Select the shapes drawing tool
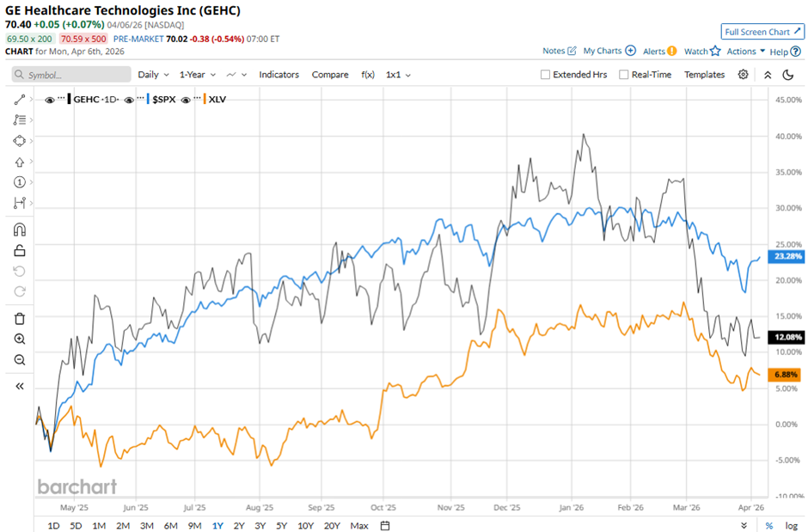 click(x=19, y=141)
